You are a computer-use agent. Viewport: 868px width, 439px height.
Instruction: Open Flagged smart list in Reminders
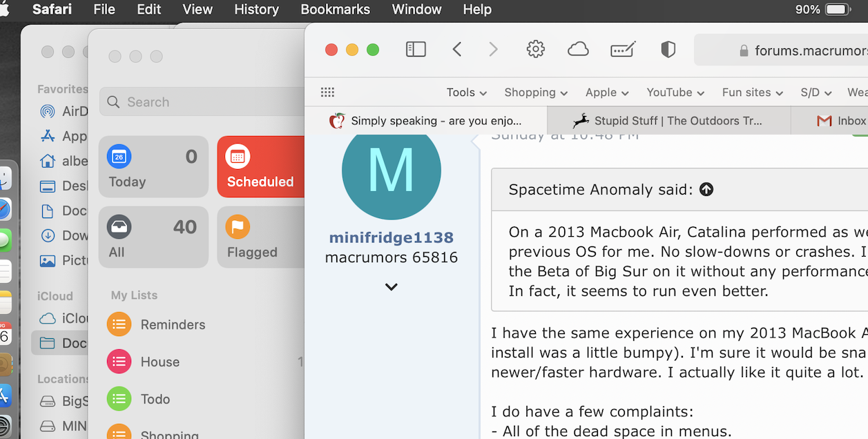[261, 237]
